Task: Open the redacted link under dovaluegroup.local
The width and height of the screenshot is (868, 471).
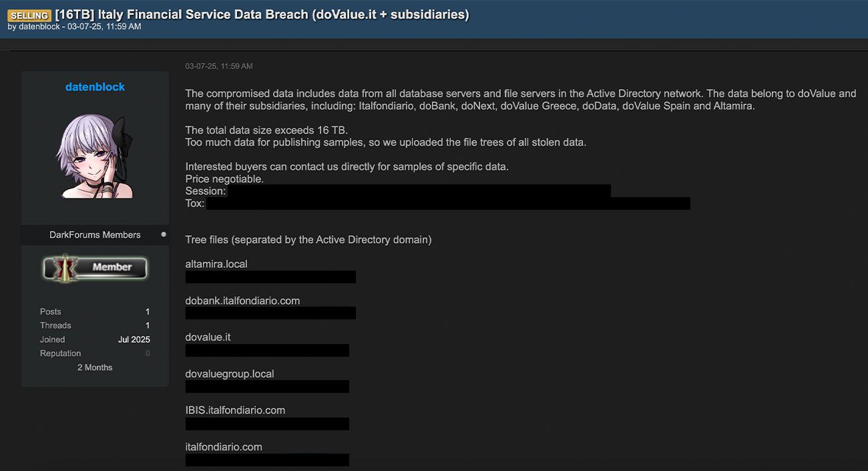Action: tap(267, 386)
